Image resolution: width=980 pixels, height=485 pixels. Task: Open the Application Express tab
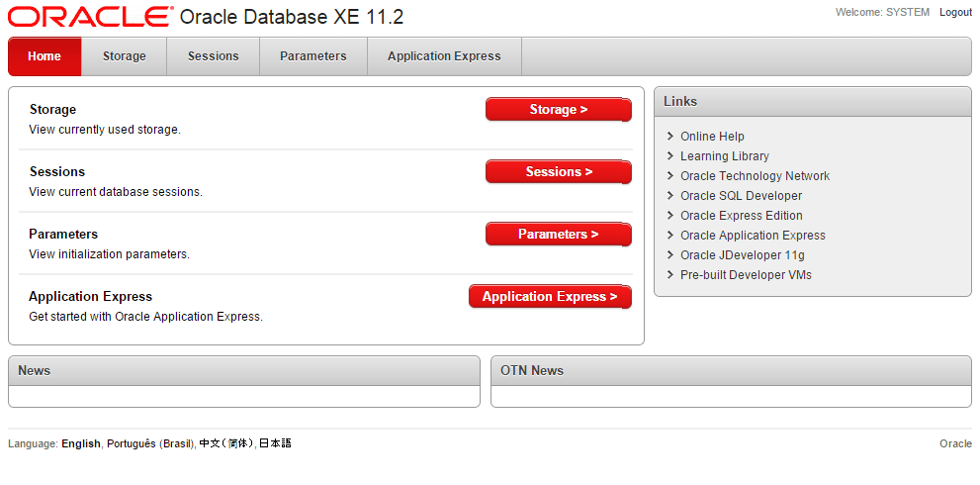pos(444,56)
